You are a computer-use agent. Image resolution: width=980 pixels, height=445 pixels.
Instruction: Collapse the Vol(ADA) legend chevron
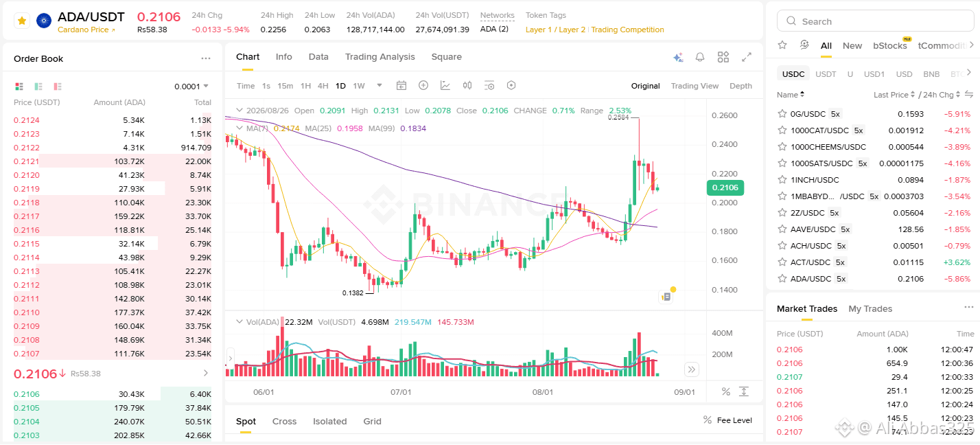(239, 322)
